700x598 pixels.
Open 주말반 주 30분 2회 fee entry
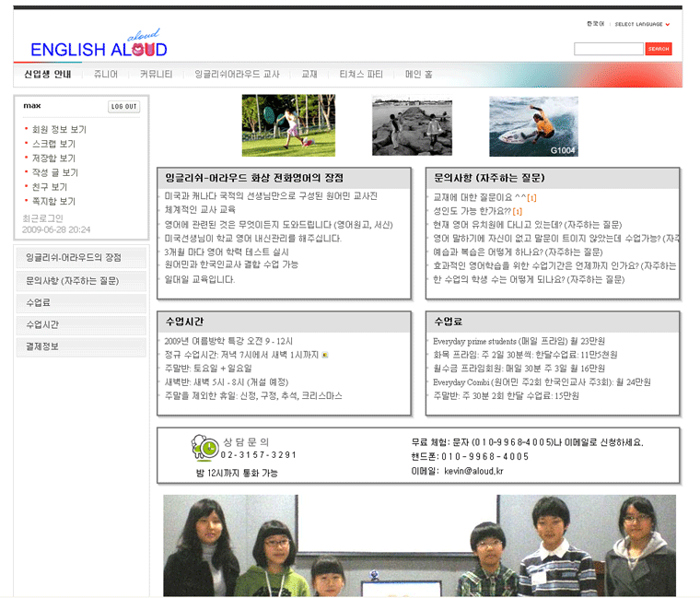(x=506, y=395)
